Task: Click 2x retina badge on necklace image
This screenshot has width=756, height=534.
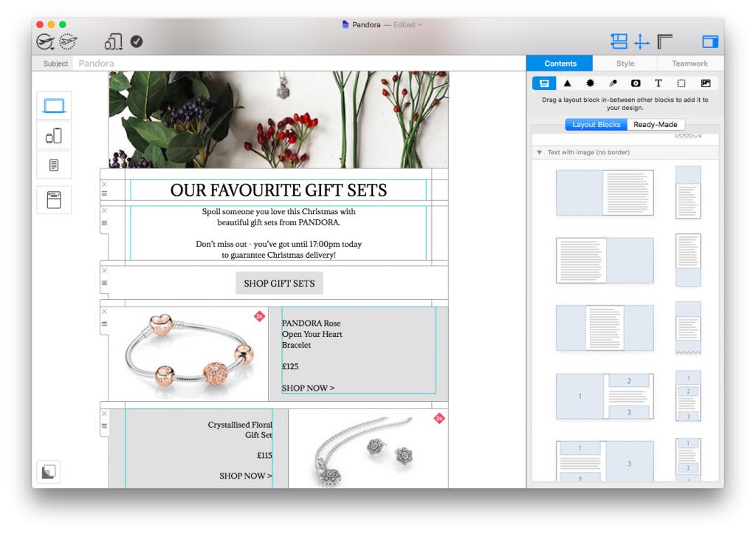Action: click(x=439, y=418)
